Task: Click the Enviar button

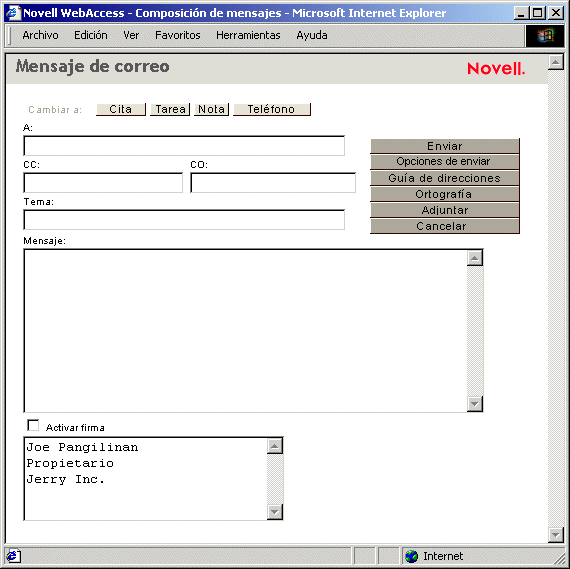Action: coord(445,146)
